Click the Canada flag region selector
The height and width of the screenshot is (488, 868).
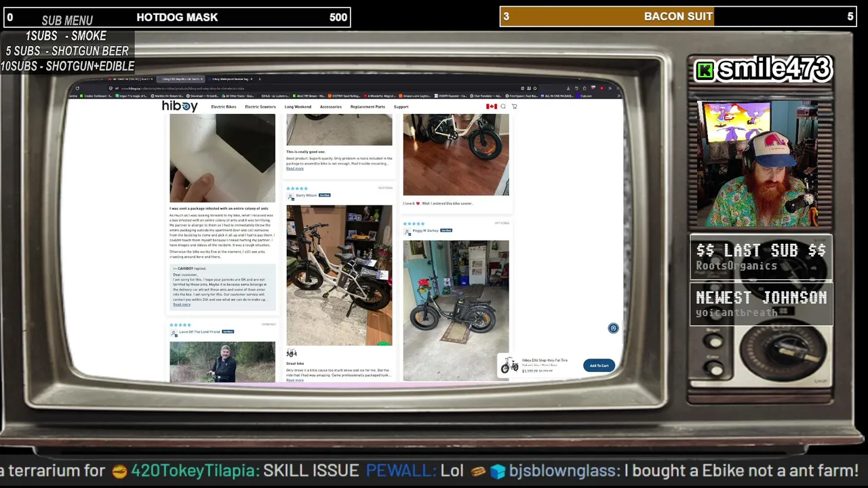click(492, 106)
